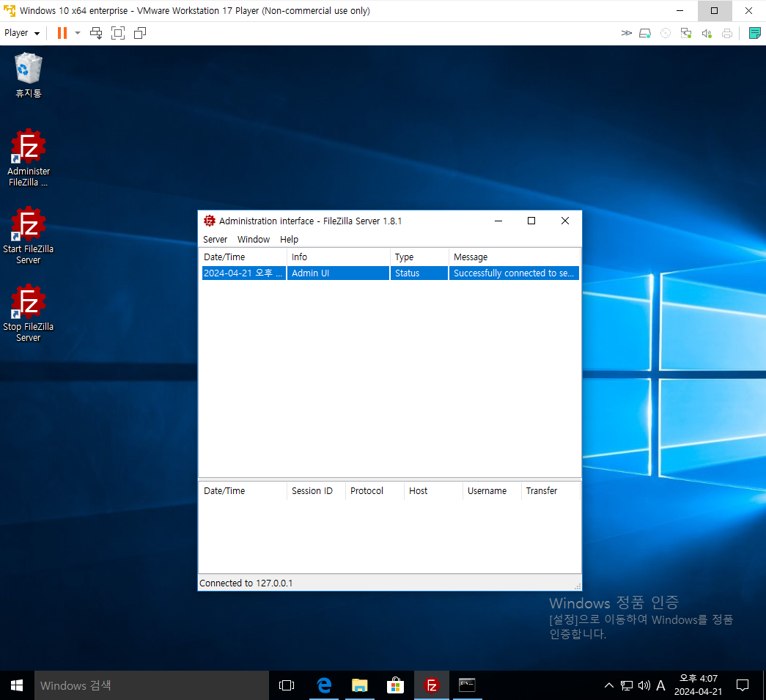The image size is (766, 700).
Task: Open the Help menu in FileZilla
Action: [289, 240]
